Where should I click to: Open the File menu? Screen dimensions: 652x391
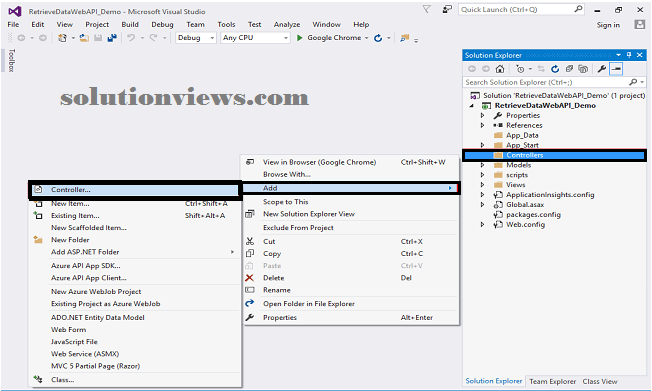pos(13,25)
